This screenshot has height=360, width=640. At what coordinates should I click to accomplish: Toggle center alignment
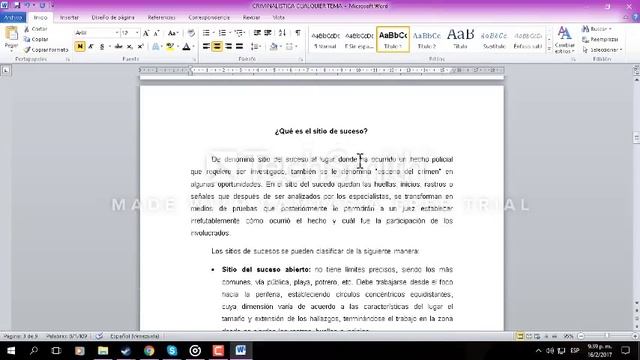[x=218, y=47]
